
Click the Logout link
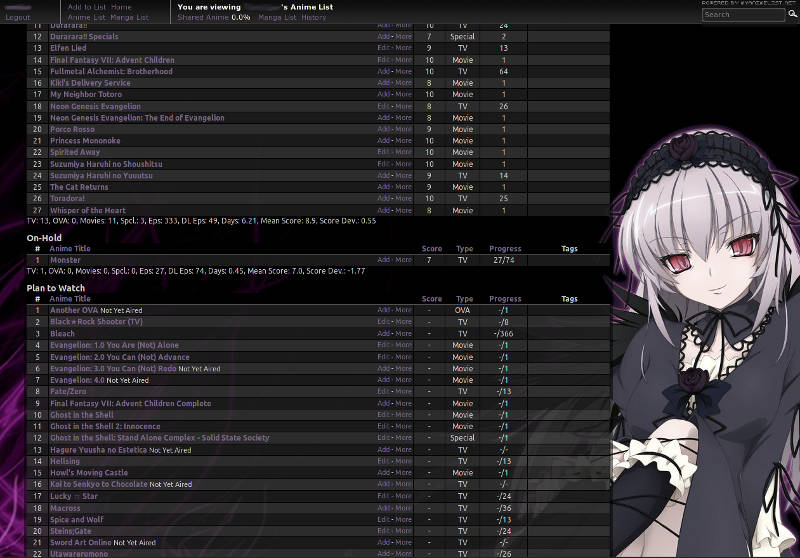point(18,17)
